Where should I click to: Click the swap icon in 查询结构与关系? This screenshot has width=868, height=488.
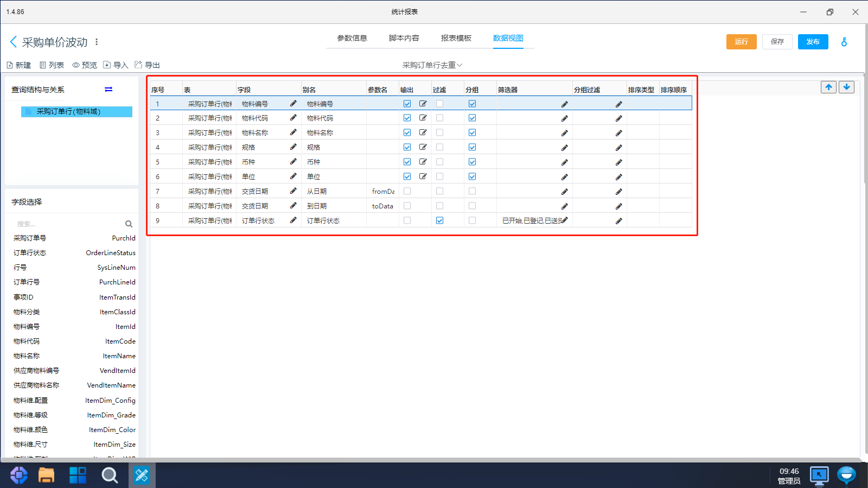coord(108,90)
